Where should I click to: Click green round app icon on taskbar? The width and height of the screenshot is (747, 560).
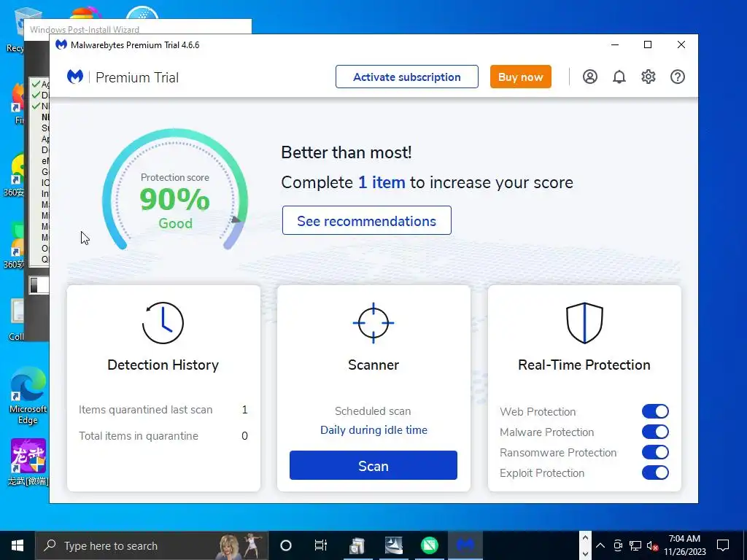point(429,545)
